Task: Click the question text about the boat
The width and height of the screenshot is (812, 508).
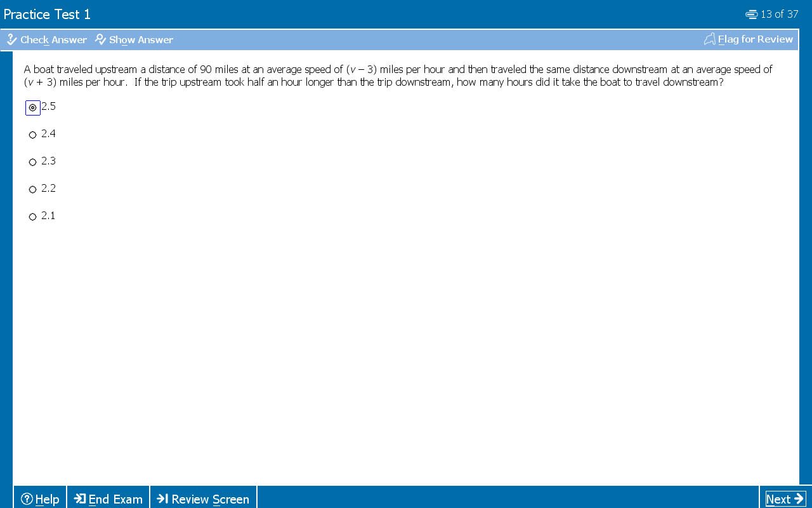Action: (398, 76)
